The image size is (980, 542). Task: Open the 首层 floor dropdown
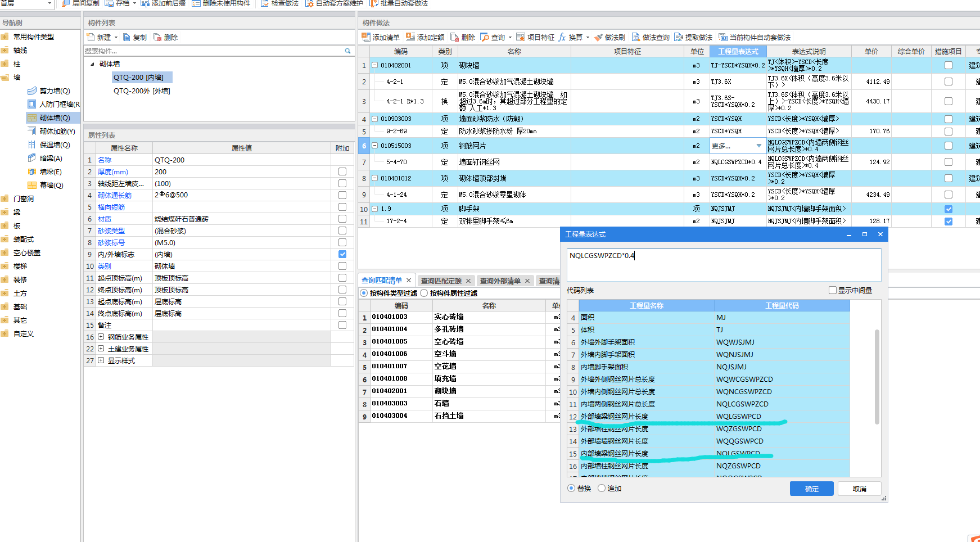49,3
